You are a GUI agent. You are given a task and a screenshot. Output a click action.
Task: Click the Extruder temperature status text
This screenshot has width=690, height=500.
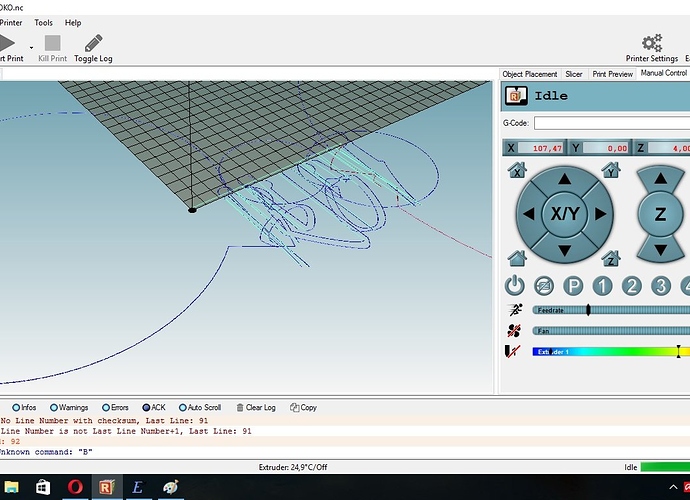(x=293, y=467)
